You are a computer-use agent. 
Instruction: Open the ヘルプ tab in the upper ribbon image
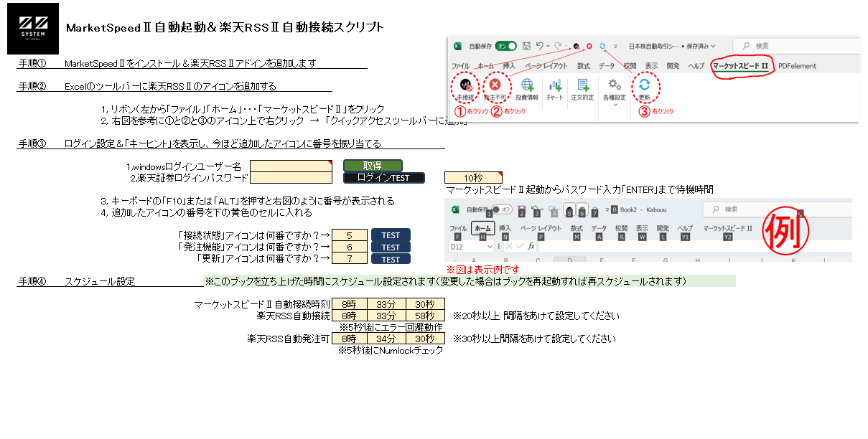(x=696, y=66)
